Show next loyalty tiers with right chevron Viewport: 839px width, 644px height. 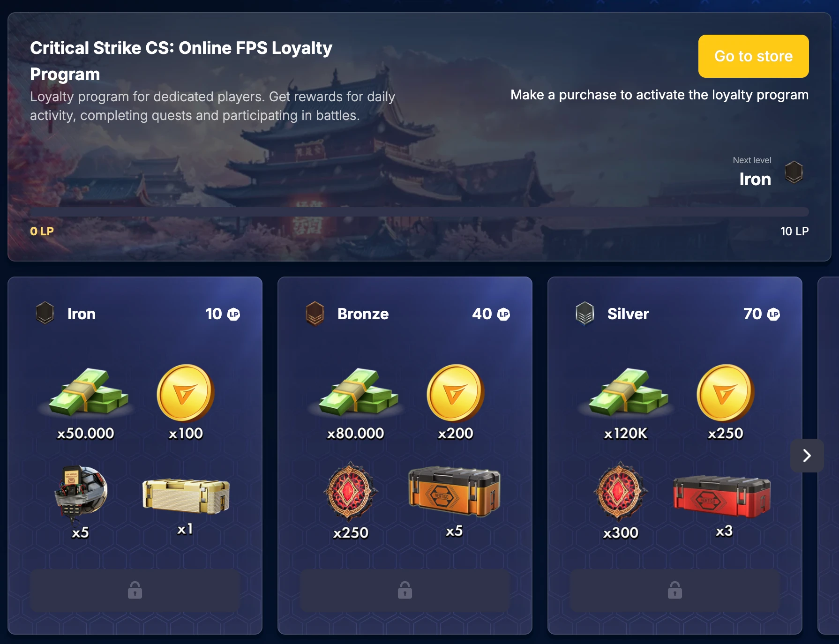click(x=807, y=456)
